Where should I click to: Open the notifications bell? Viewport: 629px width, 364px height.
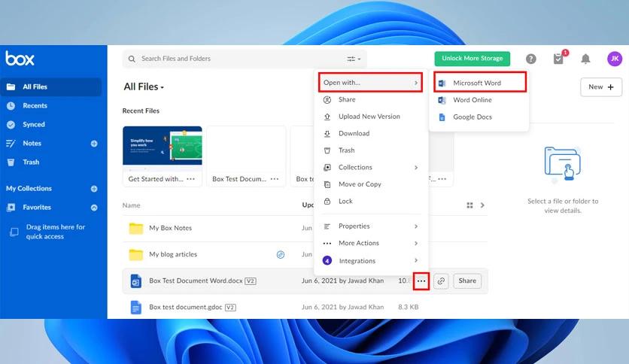[585, 59]
